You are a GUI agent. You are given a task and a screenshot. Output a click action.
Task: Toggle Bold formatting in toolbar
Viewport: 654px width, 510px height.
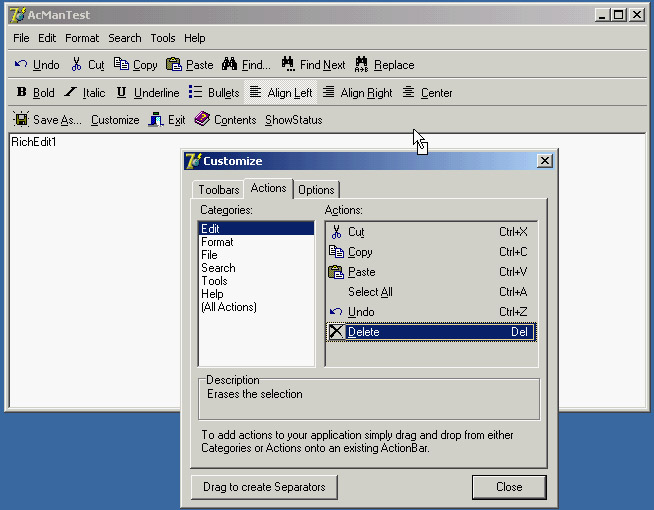point(22,93)
